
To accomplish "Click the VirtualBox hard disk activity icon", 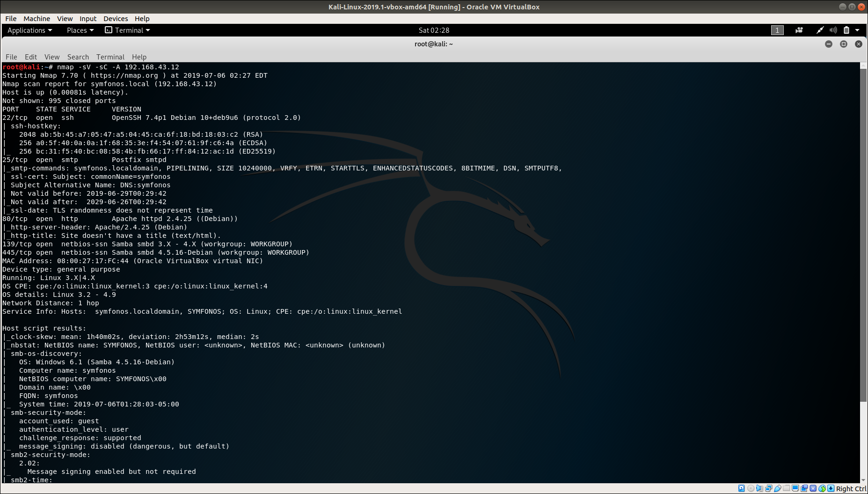I will coord(741,488).
